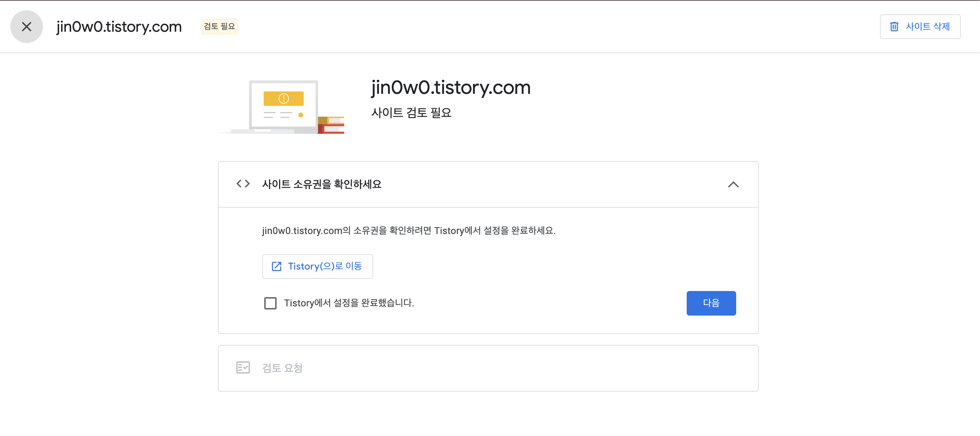Click the stacked books icon in illustration
This screenshot has height=436, width=980.
[x=331, y=126]
